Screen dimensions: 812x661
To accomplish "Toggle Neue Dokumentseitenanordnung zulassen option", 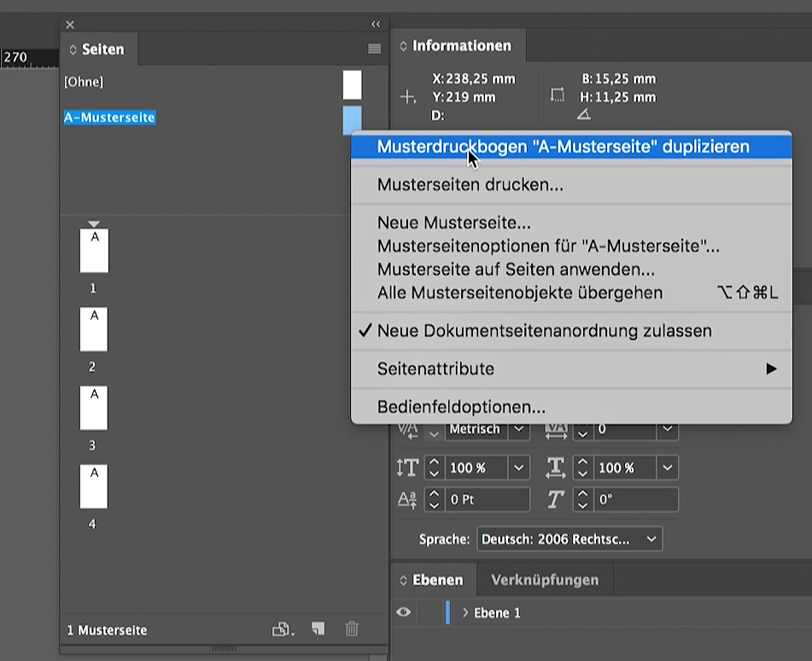I will click(x=544, y=330).
